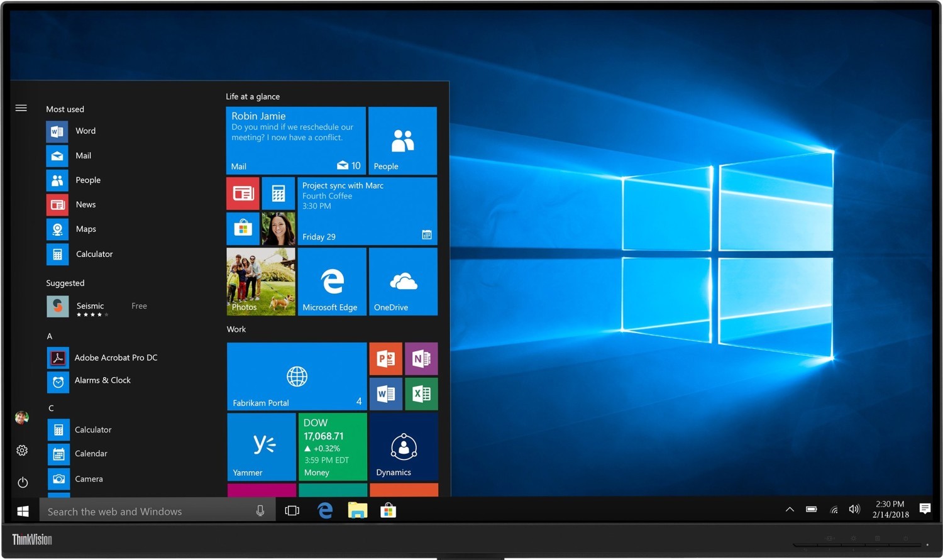943x560 pixels.
Task: Open Settings gear in Start menu
Action: tap(22, 451)
